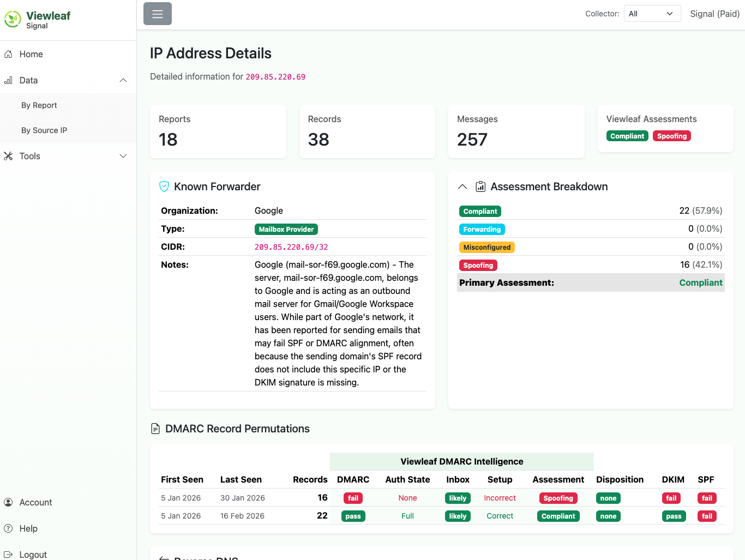This screenshot has height=560, width=745.
Task: Click the Viewleaf Signal logo
Action: [37, 20]
